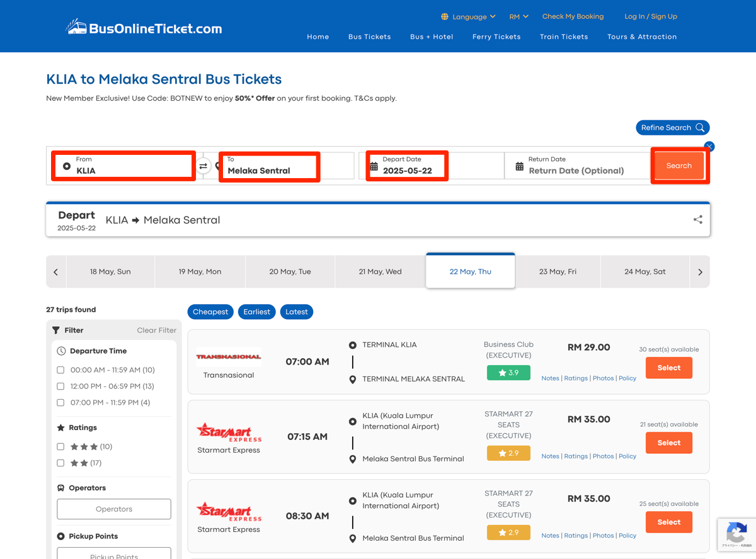This screenshot has height=559, width=756.
Task: Expand the RM currency selector
Action: (518, 17)
